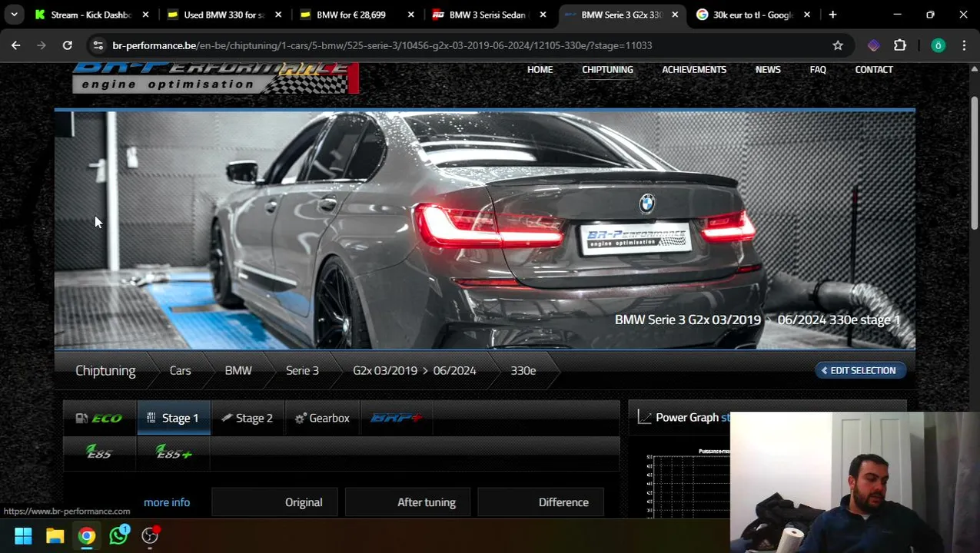
Task: Close the active BMW Serie 3 G2x tab
Action: click(x=675, y=15)
